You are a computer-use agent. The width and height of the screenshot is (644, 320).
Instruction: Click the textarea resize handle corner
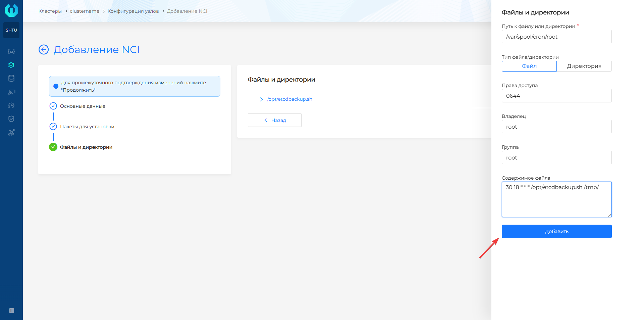pos(609,215)
